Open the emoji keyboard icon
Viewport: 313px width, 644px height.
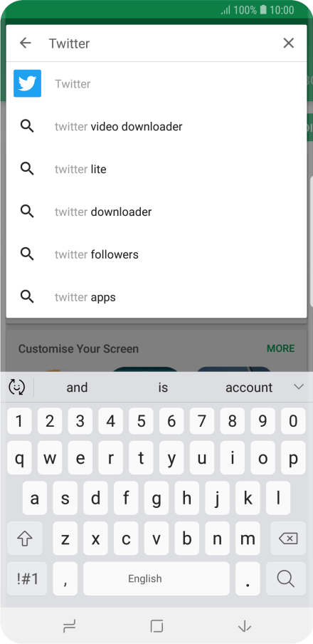pyautogui.click(x=17, y=387)
